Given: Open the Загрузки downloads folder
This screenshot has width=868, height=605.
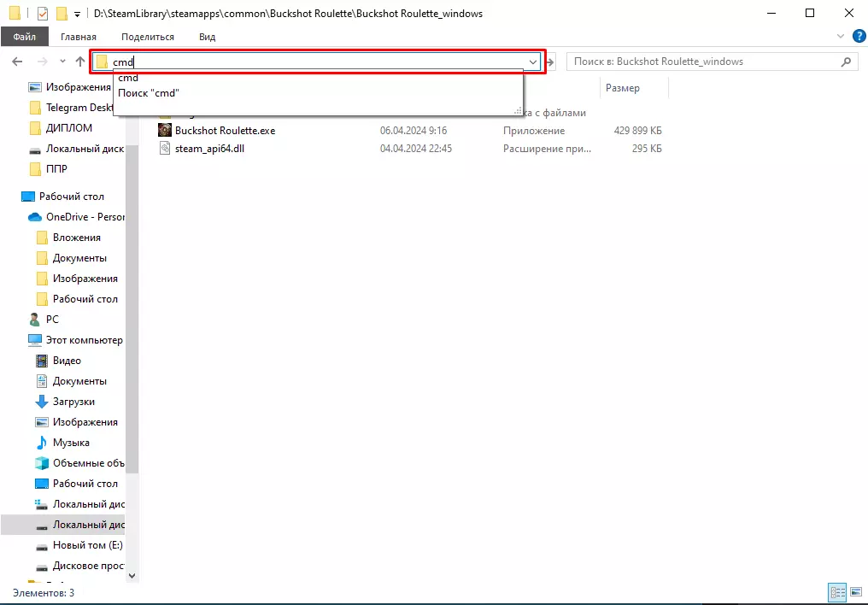Looking at the screenshot, I should pos(73,402).
